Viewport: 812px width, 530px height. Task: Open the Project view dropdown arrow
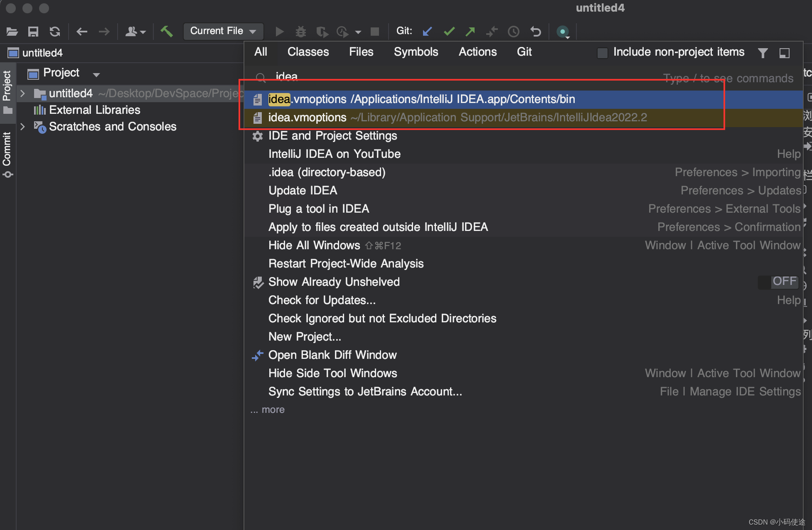click(96, 75)
